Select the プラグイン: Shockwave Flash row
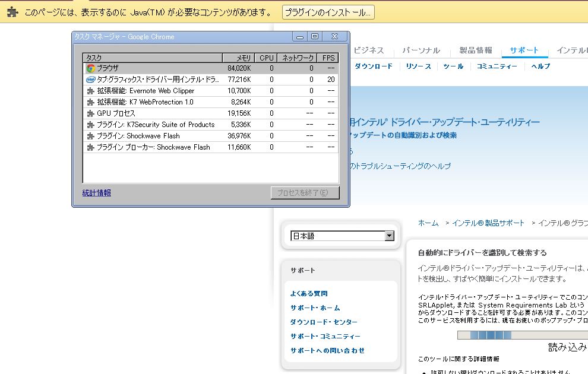Viewport: 588px width, 374px height. tap(211, 136)
